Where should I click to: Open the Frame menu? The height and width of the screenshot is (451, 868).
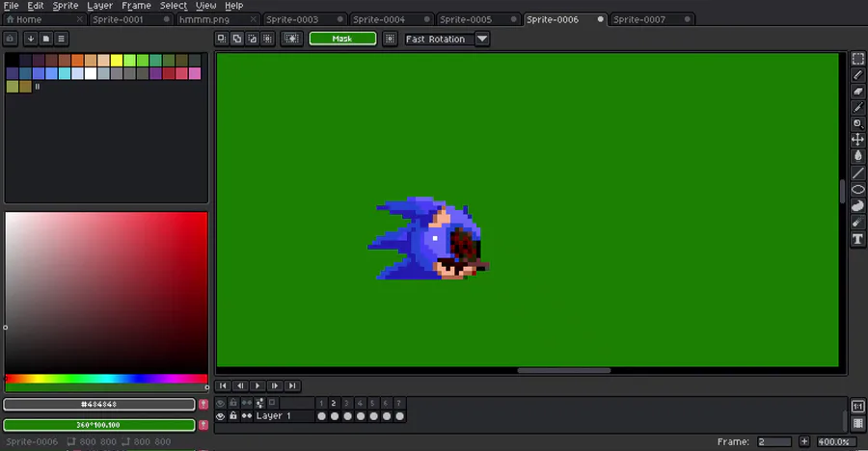(x=136, y=6)
